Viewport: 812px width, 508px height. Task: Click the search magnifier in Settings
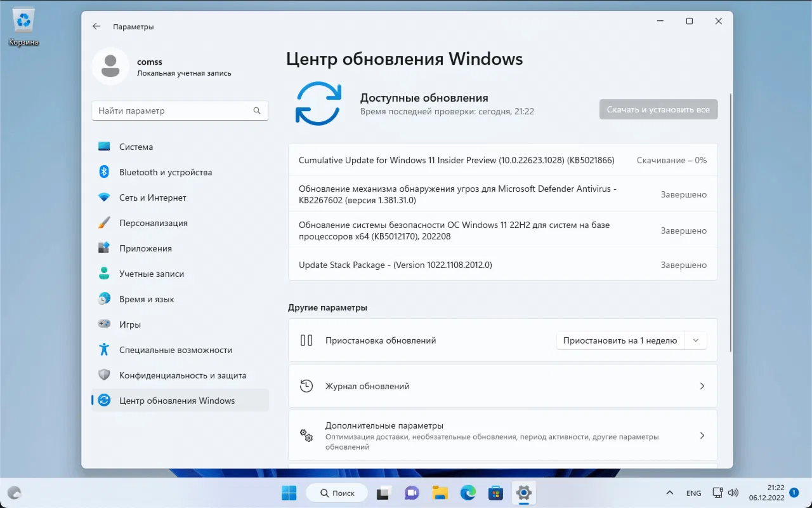point(257,110)
